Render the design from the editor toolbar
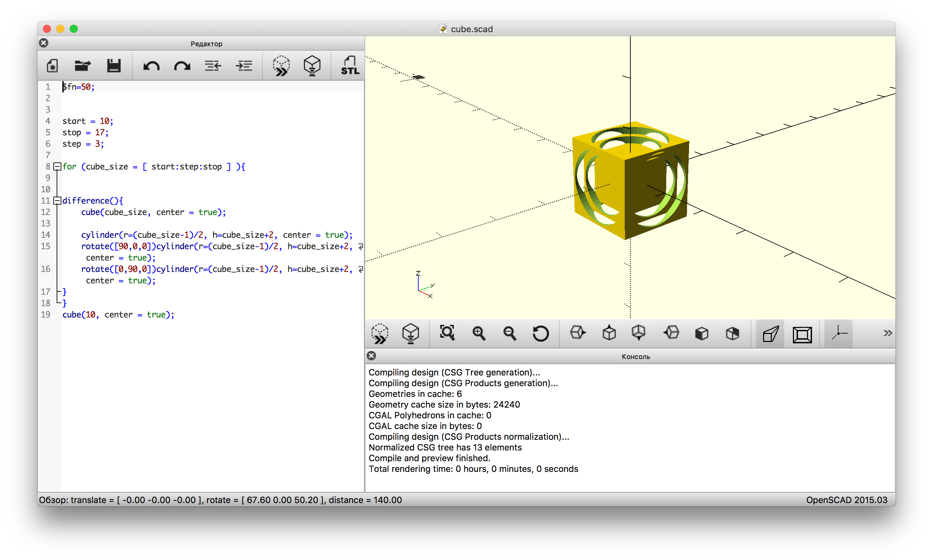Screen dimensions: 933x560 (x=312, y=66)
